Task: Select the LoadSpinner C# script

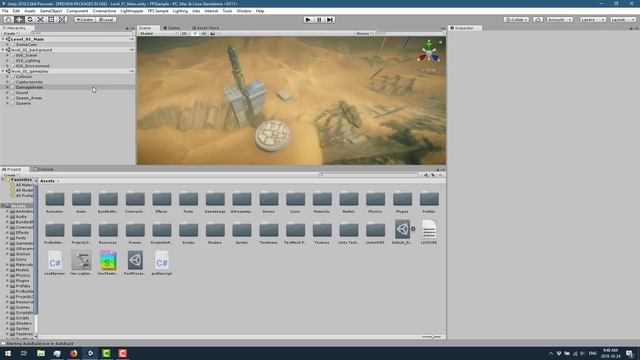Action: point(55,263)
